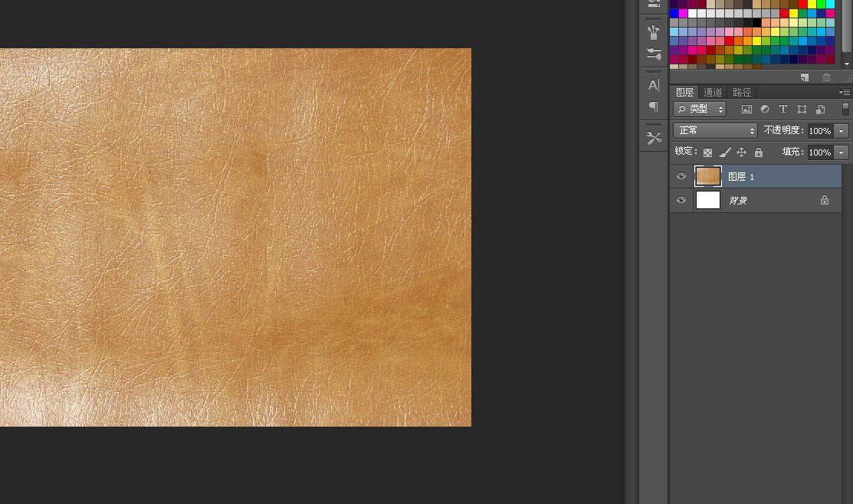This screenshot has height=504, width=853.
Task: Filter layers by adjustment layers icon
Action: point(765,110)
